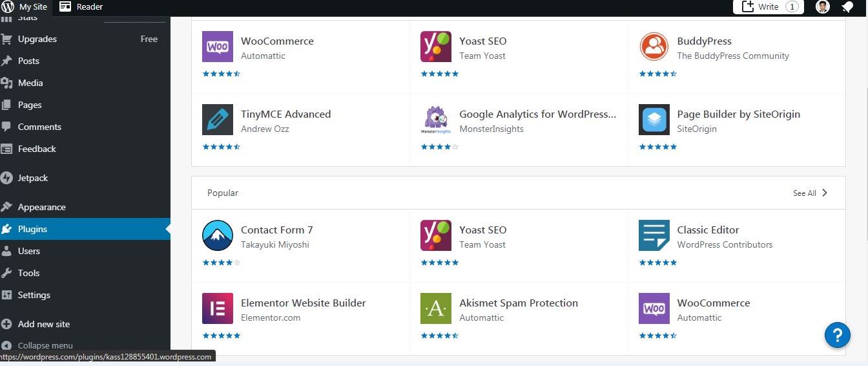
Task: Go to Appearance in the sidebar
Action: pos(41,207)
